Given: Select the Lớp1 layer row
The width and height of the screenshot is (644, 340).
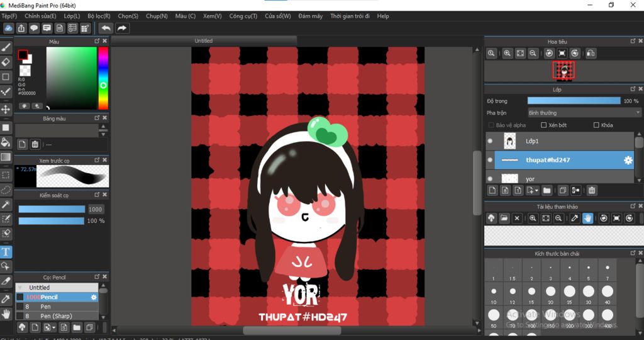Looking at the screenshot, I should 560,141.
